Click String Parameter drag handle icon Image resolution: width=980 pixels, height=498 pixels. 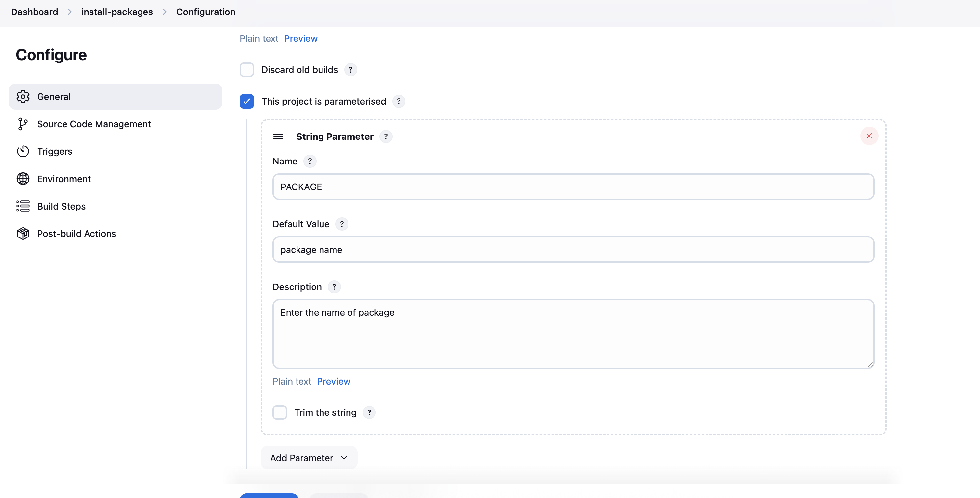pyautogui.click(x=278, y=137)
